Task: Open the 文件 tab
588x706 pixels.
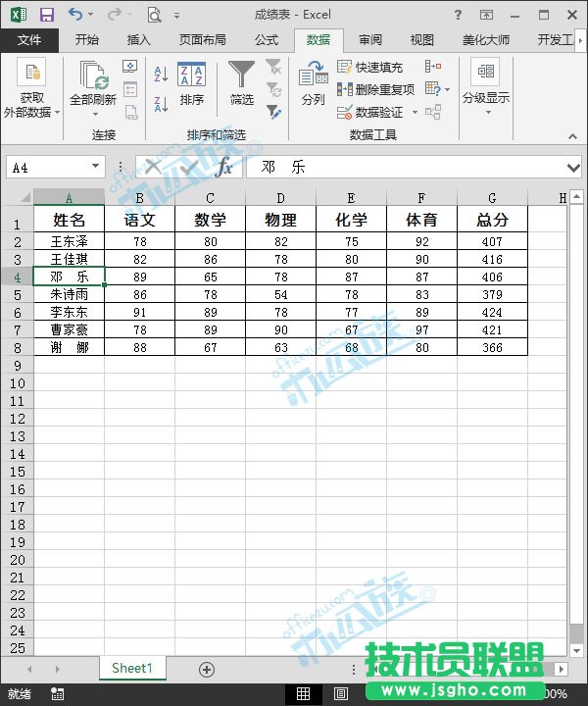Action: pos(29,40)
